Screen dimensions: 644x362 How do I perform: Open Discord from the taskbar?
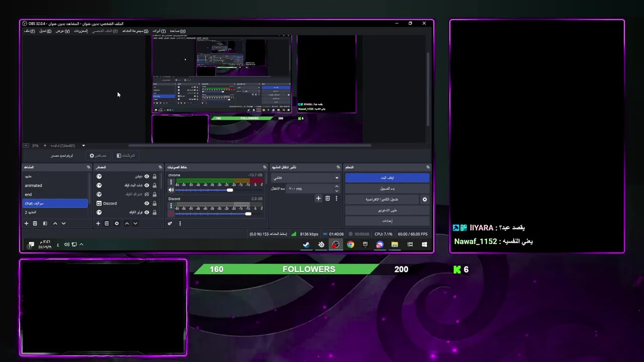[380, 245]
